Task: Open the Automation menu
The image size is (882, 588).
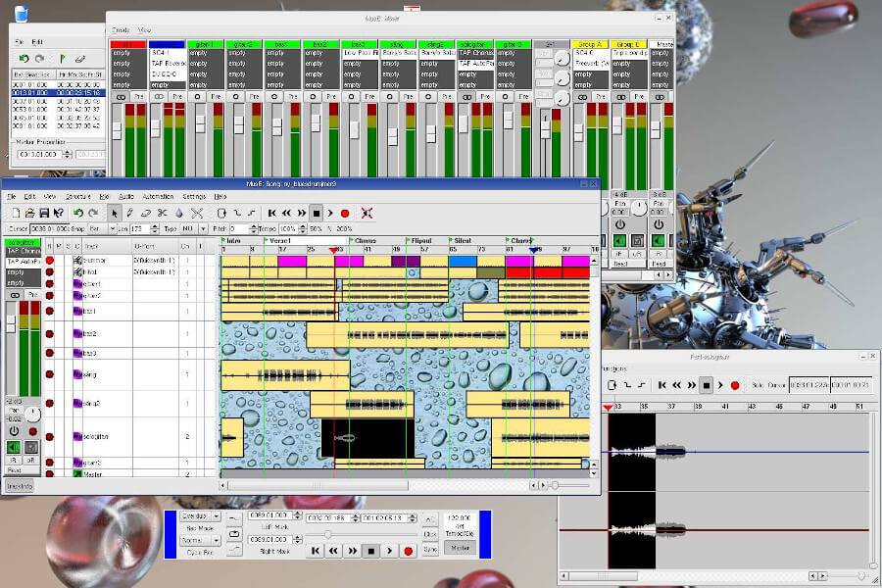Action: click(157, 197)
